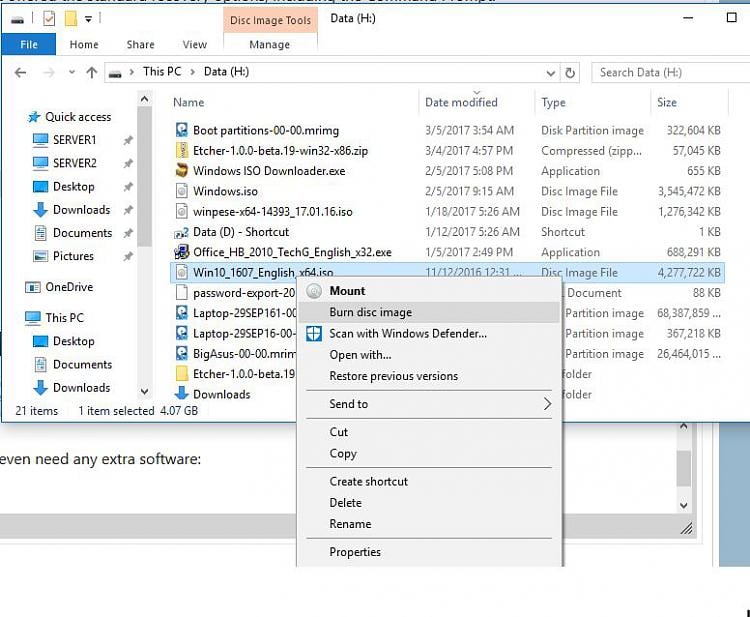The height and width of the screenshot is (617, 750).
Task: Switch to the Share ribbon tab
Action: click(140, 44)
